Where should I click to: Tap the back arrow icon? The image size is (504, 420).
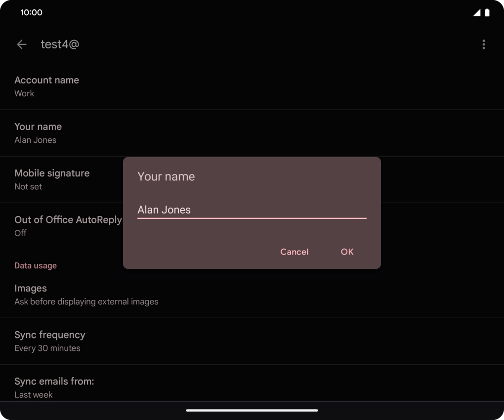tap(21, 44)
